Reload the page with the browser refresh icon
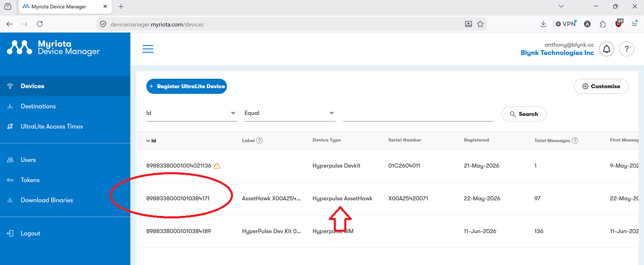This screenshot has height=265, width=644. 40,24
